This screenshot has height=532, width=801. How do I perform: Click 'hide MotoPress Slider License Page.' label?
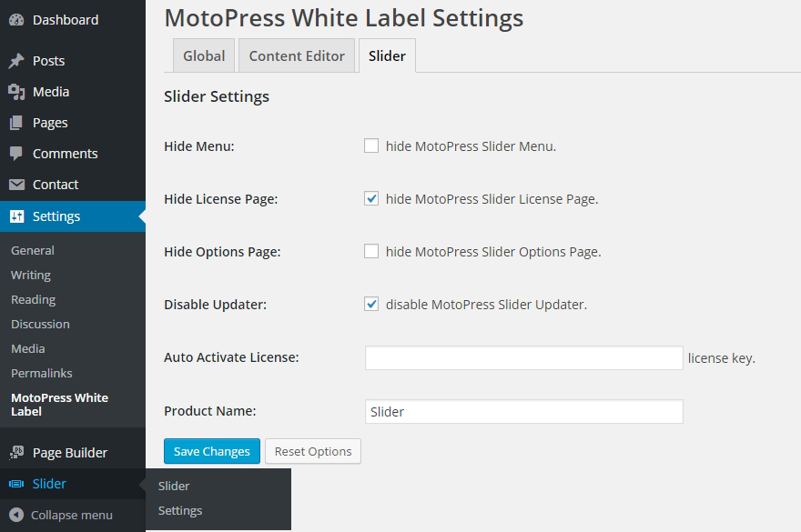[492, 199]
